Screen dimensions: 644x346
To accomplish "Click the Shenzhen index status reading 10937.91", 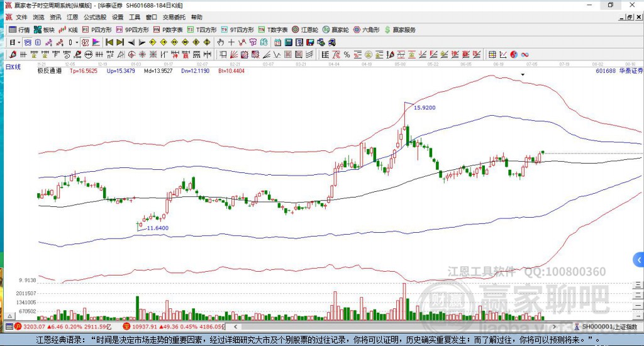I will click(x=145, y=326).
